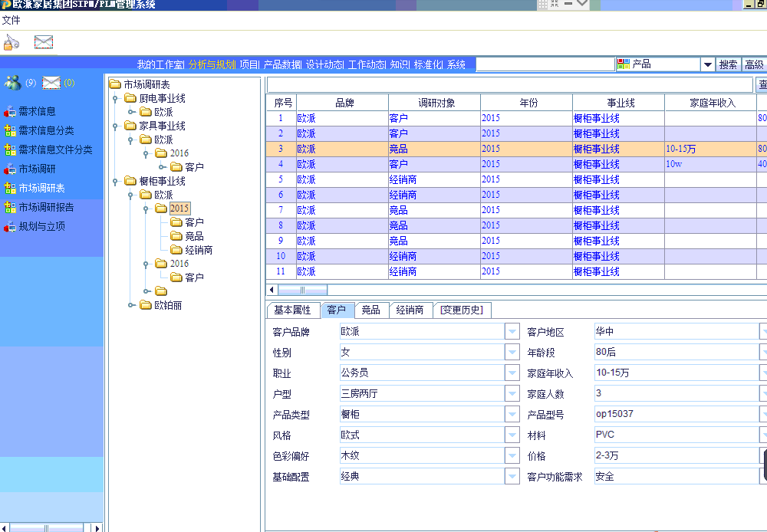Open the 文件 menu

point(11,20)
